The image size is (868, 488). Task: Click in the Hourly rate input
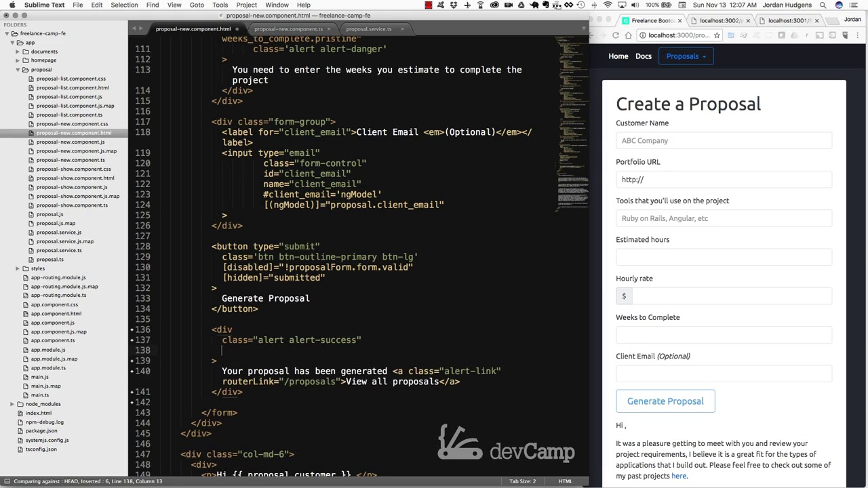pos(732,296)
